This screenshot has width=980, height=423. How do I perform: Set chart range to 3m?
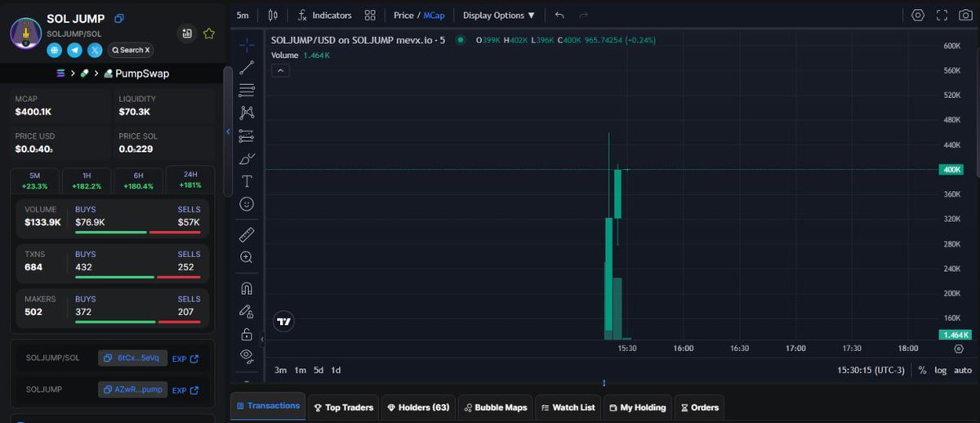(280, 370)
